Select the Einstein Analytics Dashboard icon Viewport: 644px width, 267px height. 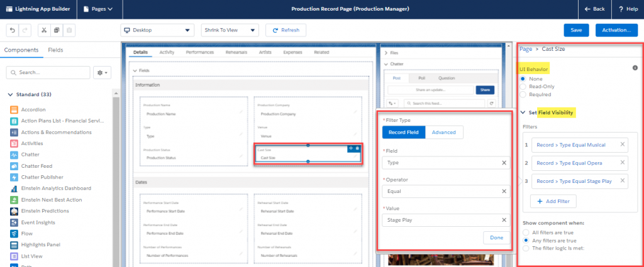click(x=14, y=188)
